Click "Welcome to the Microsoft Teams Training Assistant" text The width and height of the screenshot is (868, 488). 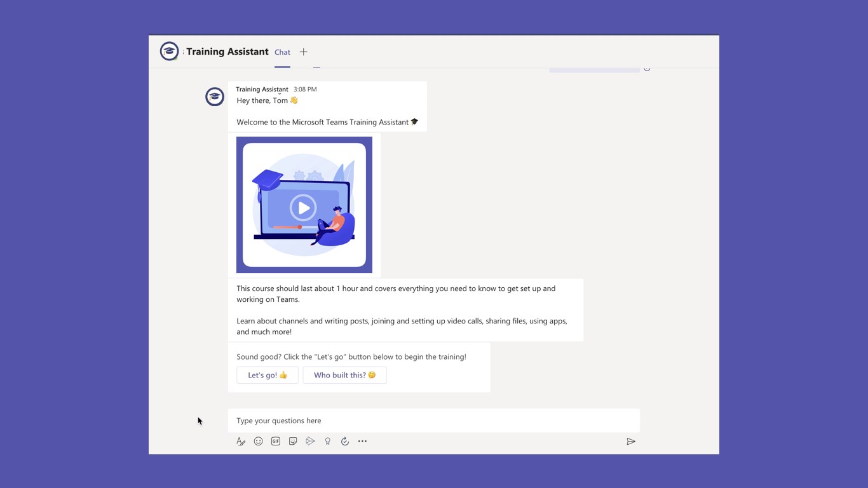[x=327, y=122]
